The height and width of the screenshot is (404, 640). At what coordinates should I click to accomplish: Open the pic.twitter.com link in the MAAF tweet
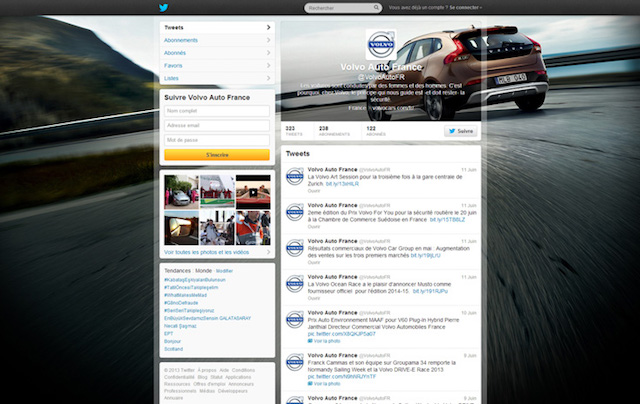(x=342, y=334)
